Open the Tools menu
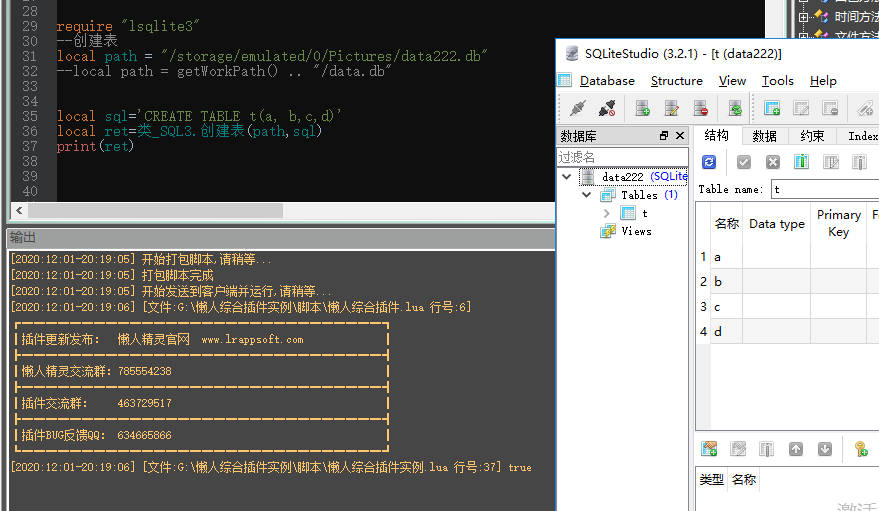This screenshot has width=879, height=511. [x=778, y=81]
